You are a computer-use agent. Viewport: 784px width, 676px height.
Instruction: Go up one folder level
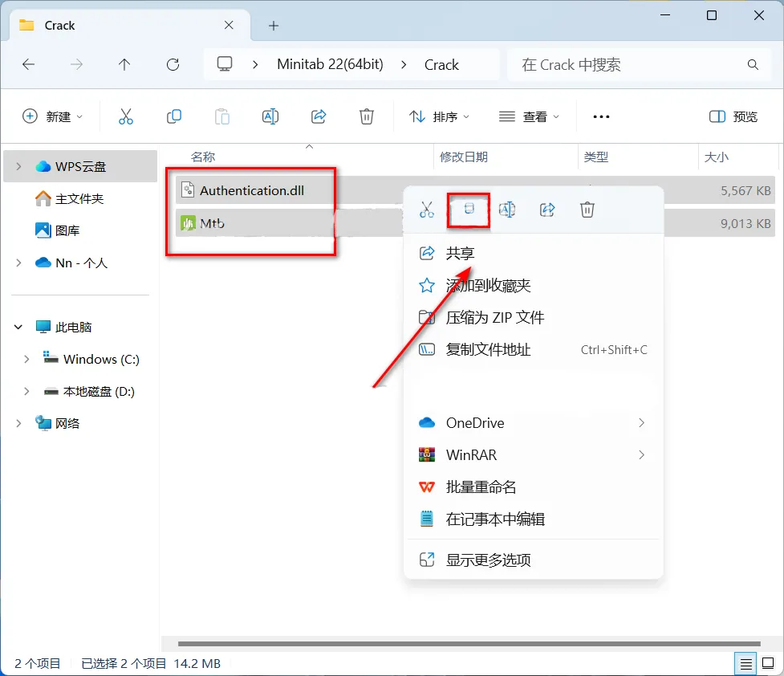(124, 64)
